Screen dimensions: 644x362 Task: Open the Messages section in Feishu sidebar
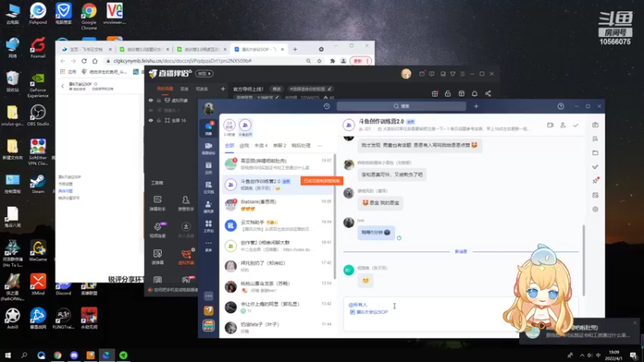coord(208,129)
